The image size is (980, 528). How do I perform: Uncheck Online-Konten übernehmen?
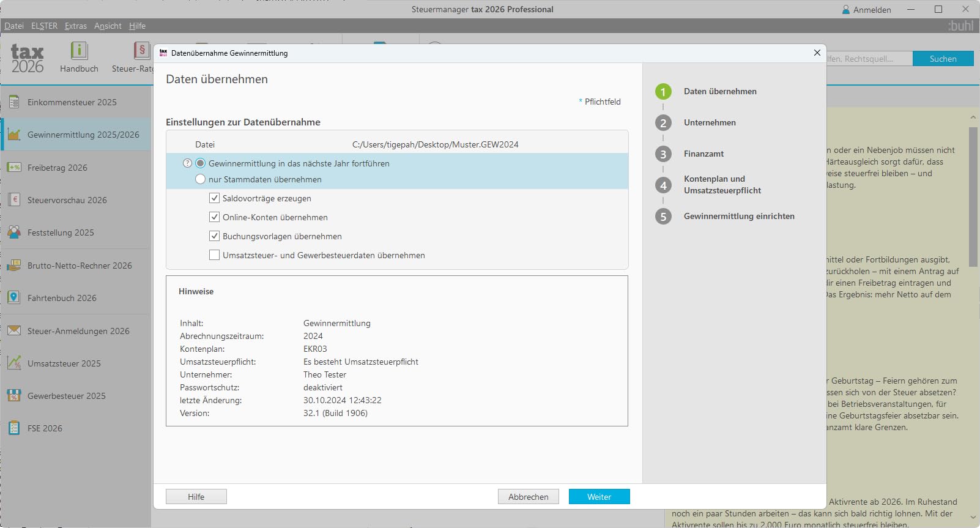pos(214,217)
